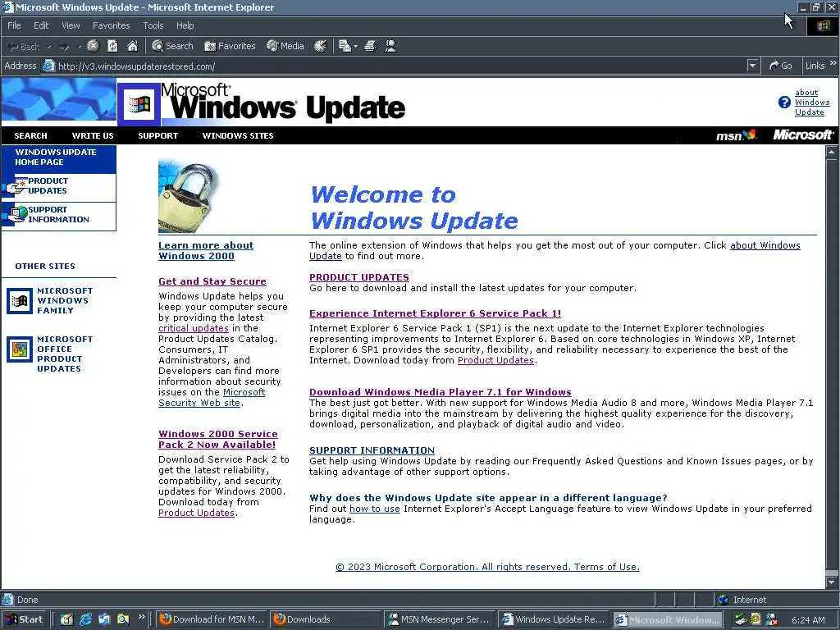
Task: Click the Mail toolbar icon
Action: pos(345,46)
